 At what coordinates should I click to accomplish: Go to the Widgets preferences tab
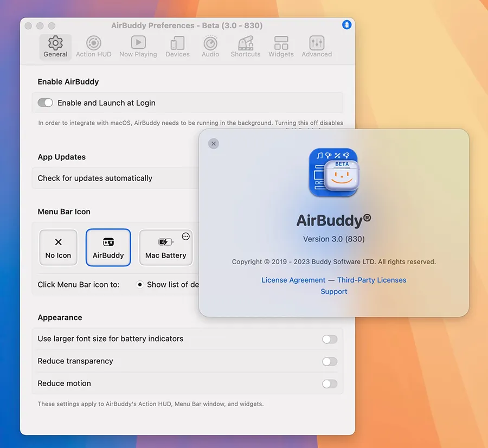pos(281,47)
